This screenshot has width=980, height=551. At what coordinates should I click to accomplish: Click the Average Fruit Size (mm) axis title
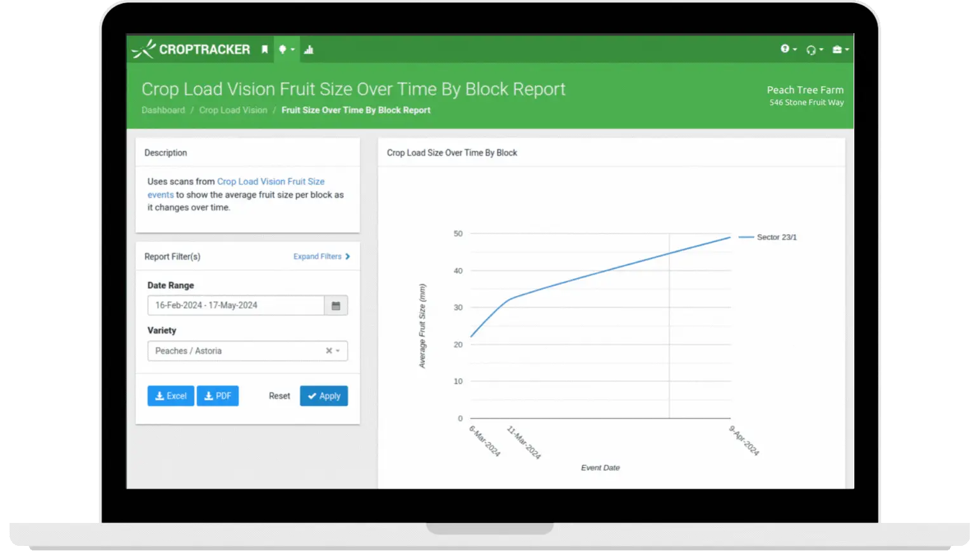(x=422, y=326)
